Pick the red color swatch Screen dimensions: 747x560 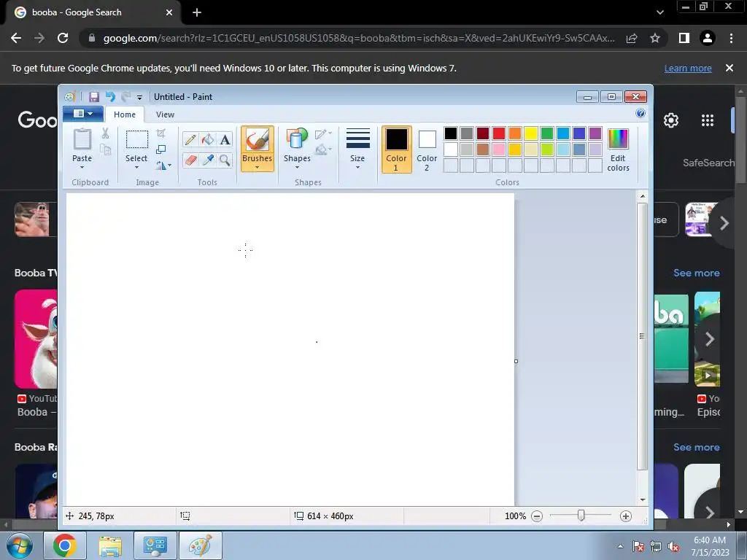(499, 133)
